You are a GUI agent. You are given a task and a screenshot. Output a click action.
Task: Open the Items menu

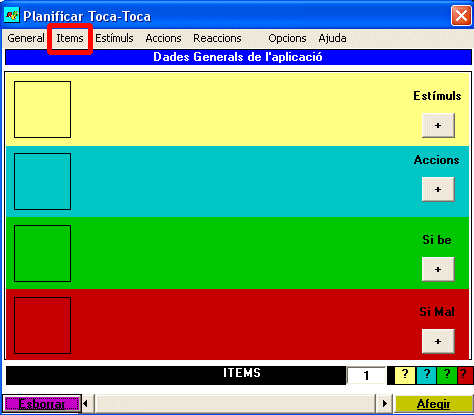pyautogui.click(x=70, y=38)
